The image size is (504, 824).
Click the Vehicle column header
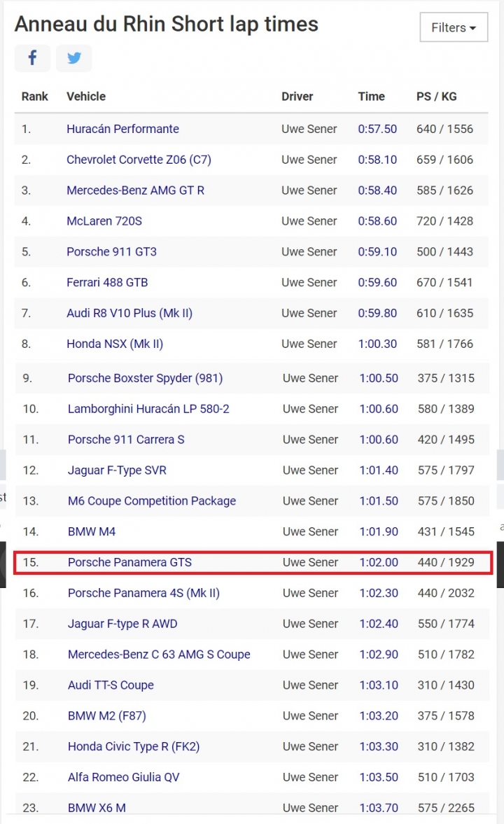tap(86, 97)
